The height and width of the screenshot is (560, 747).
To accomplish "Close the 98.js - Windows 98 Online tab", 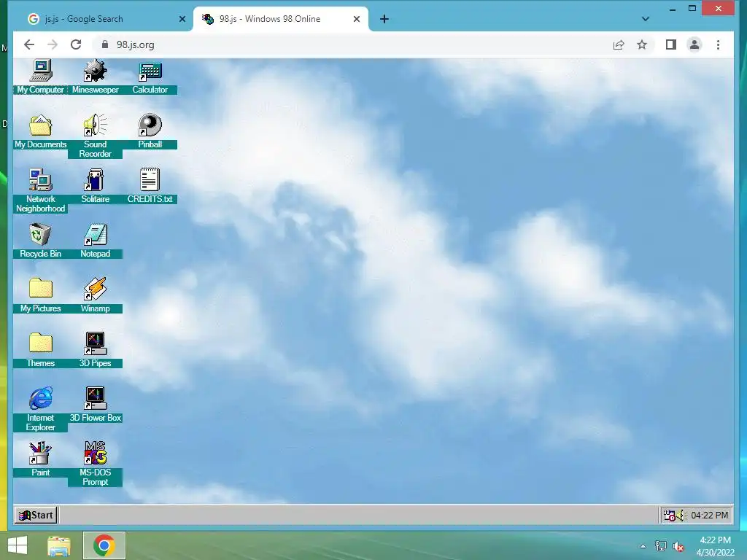I will (x=356, y=19).
